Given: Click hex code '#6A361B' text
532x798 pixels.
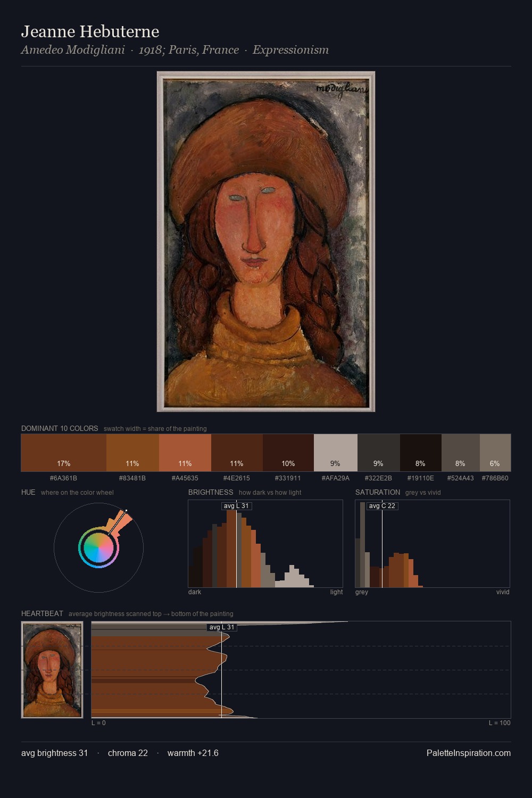Looking at the screenshot, I should pos(63,478).
